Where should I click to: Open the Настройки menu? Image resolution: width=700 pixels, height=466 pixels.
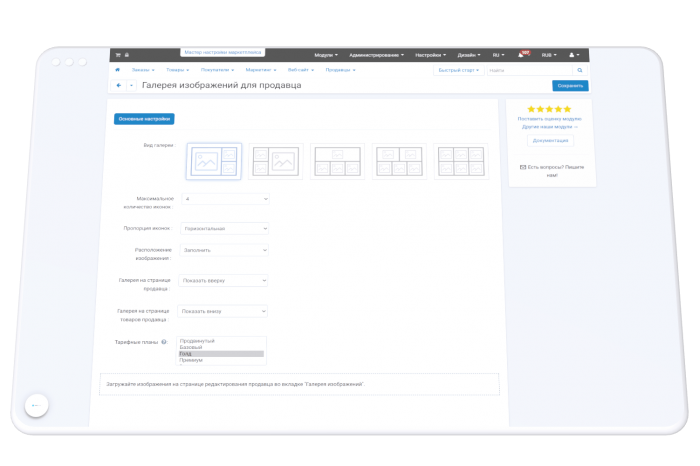click(x=430, y=55)
